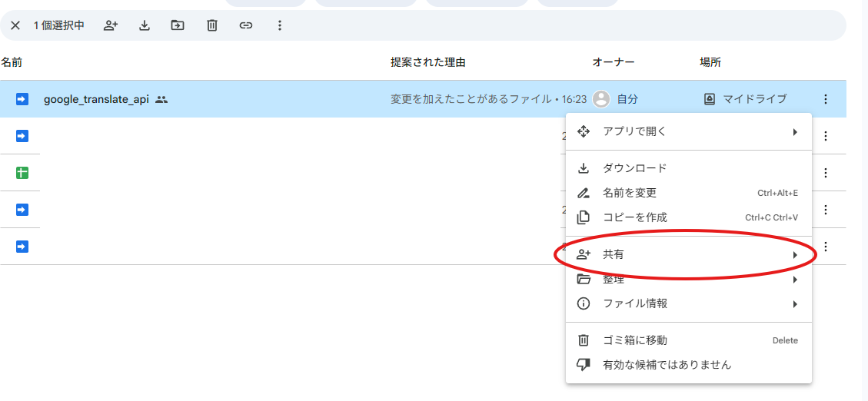Viewport: 868px width, 401px height.
Task: Click the 名前 column header
Action: [11, 62]
